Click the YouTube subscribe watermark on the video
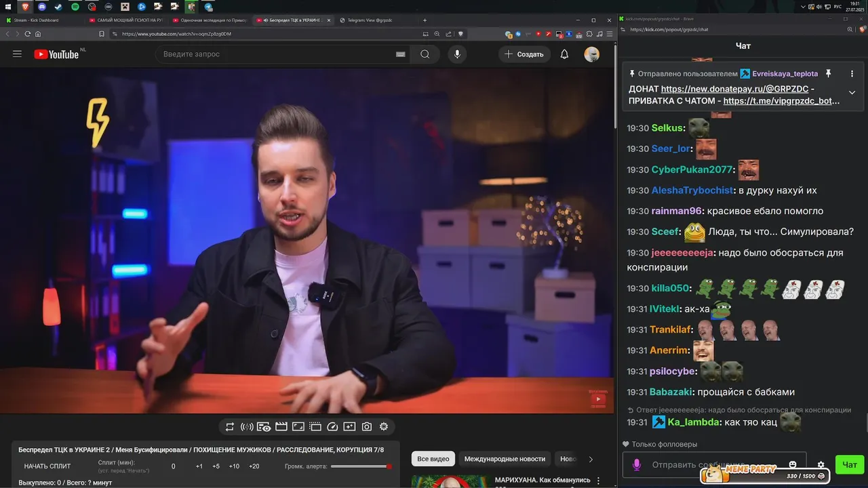868x488 pixels. 598,399
